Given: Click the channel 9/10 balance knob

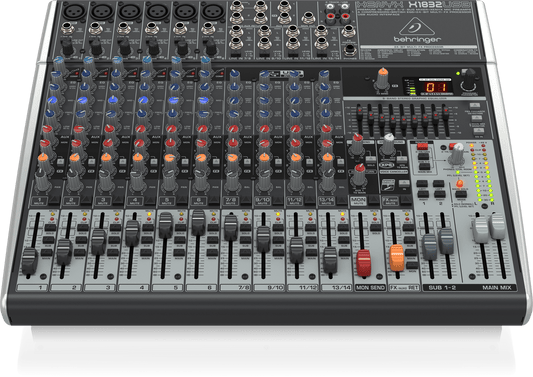Looking at the screenshot, I should tap(264, 182).
